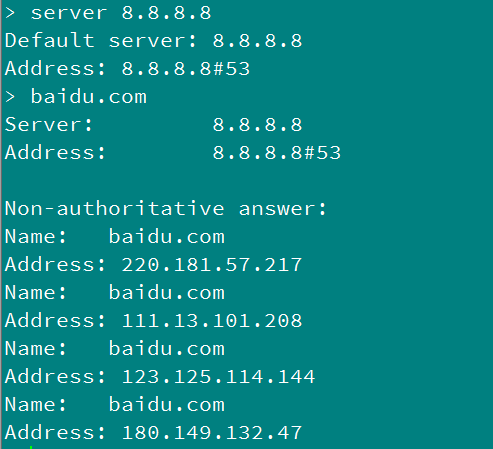The height and width of the screenshot is (449, 493).
Task: Click the 'Server:' label text
Action: pos(49,125)
